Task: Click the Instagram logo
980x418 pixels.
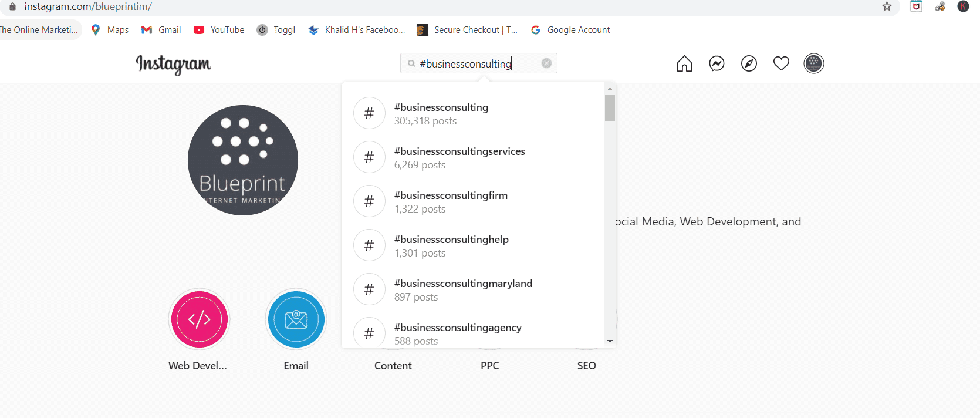Action: [173, 64]
